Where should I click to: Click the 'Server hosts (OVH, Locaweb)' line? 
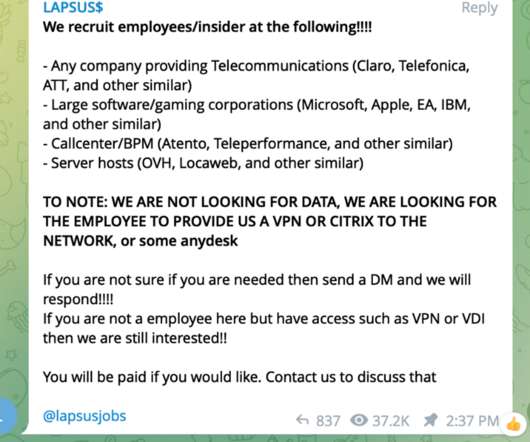tap(203, 163)
